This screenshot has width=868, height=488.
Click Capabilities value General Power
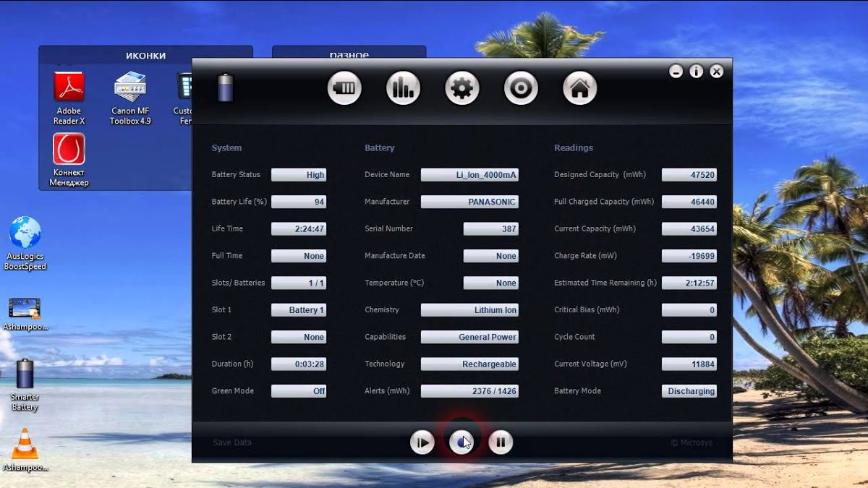469,337
